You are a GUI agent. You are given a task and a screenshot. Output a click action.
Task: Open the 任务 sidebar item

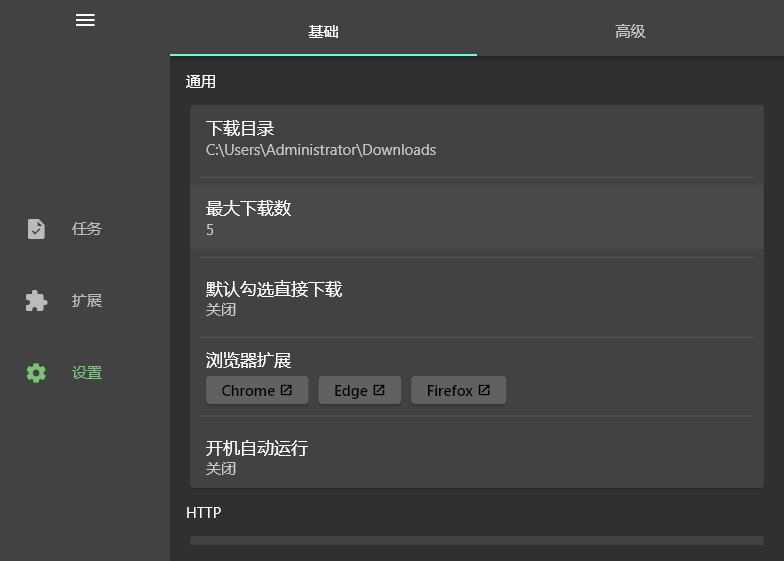[87, 229]
